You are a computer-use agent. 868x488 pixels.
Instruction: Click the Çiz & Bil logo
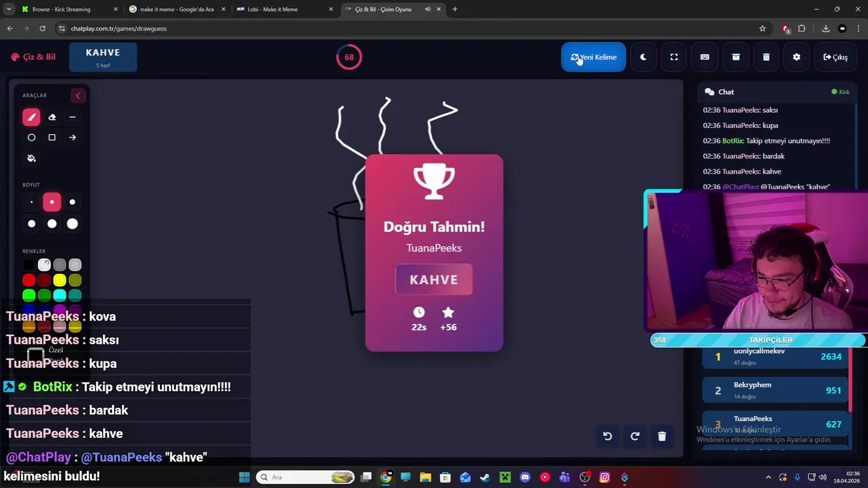pyautogui.click(x=33, y=57)
